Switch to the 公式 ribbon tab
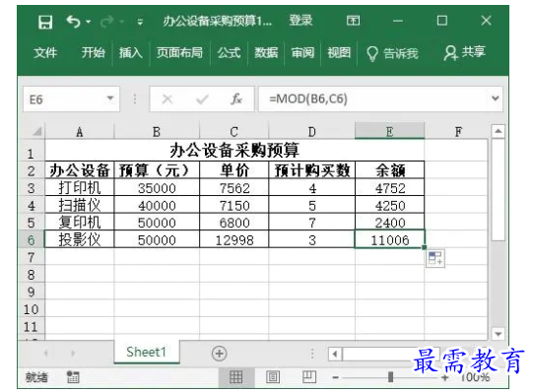This screenshot has height=392, width=533. tap(230, 52)
